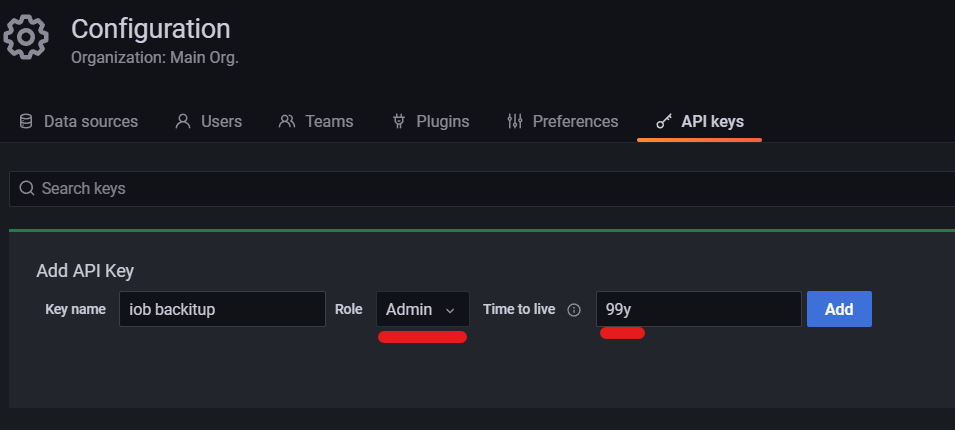Click the Configuration gear icon
This screenshot has height=430, width=955.
click(26, 39)
